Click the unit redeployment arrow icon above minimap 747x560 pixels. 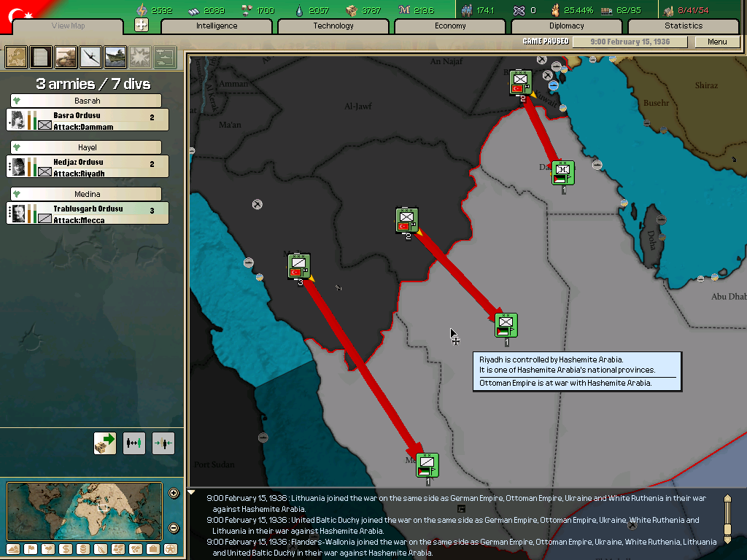click(x=104, y=443)
